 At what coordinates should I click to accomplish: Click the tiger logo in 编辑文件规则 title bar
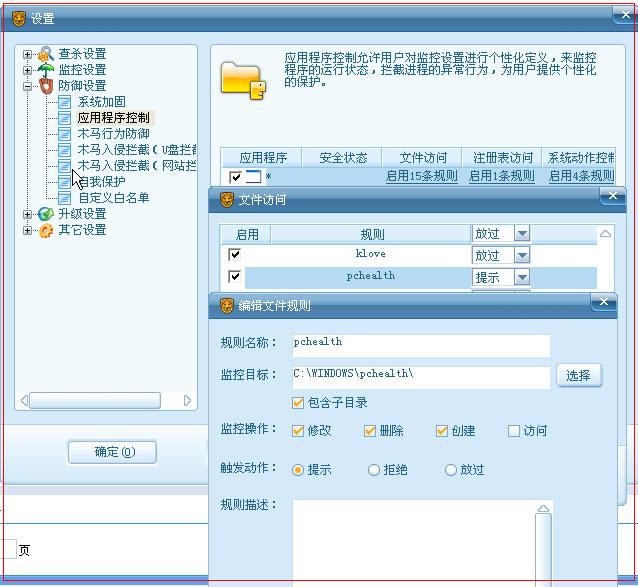(227, 306)
